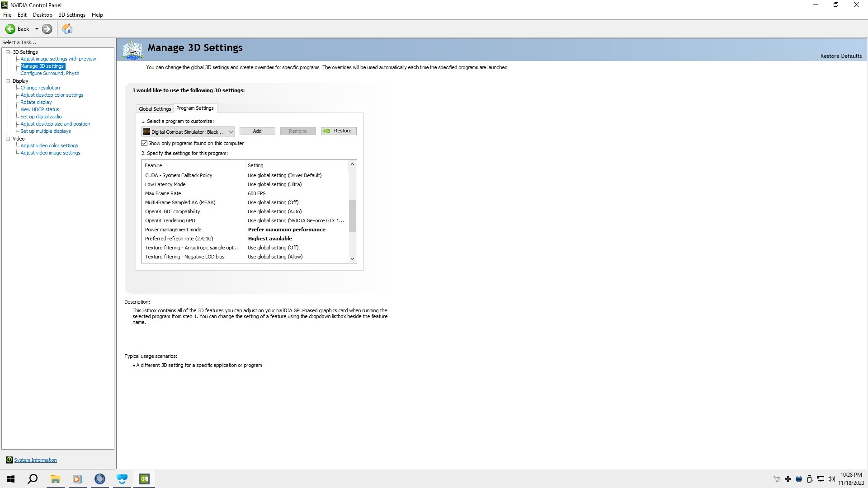Open the Windows Start menu
The width and height of the screenshot is (868, 488).
pyautogui.click(x=11, y=479)
